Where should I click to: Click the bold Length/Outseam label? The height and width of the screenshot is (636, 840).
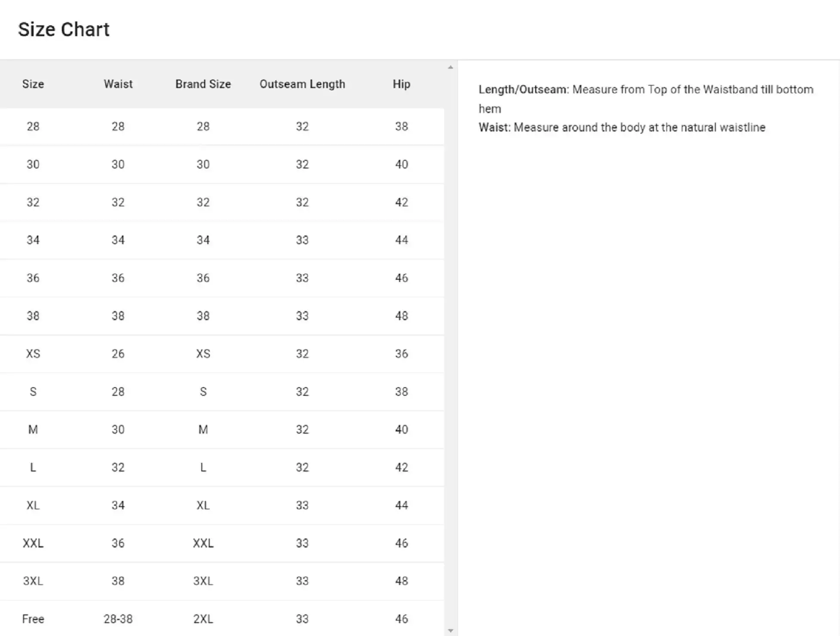[524, 90]
